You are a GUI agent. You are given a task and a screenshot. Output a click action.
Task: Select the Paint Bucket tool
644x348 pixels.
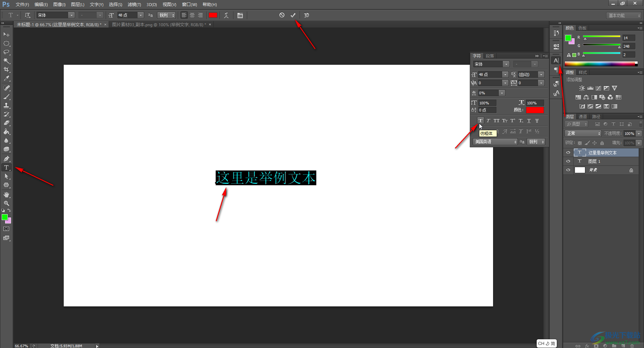pyautogui.click(x=6, y=132)
